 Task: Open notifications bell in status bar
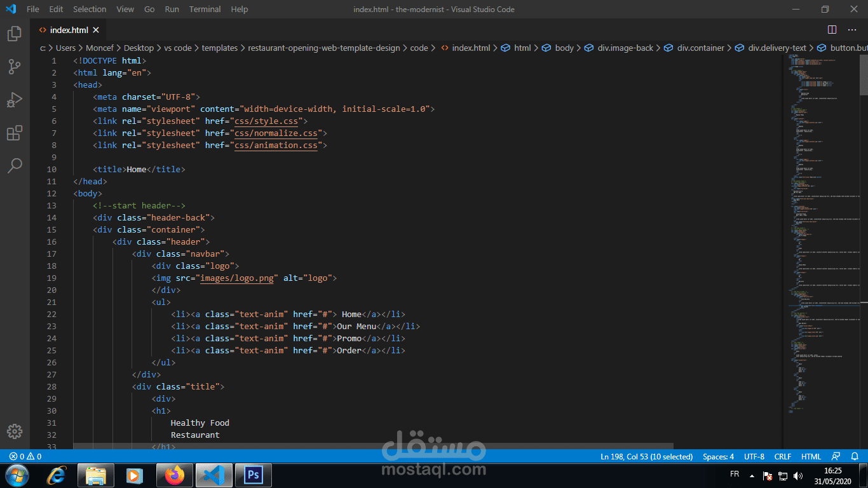(855, 456)
